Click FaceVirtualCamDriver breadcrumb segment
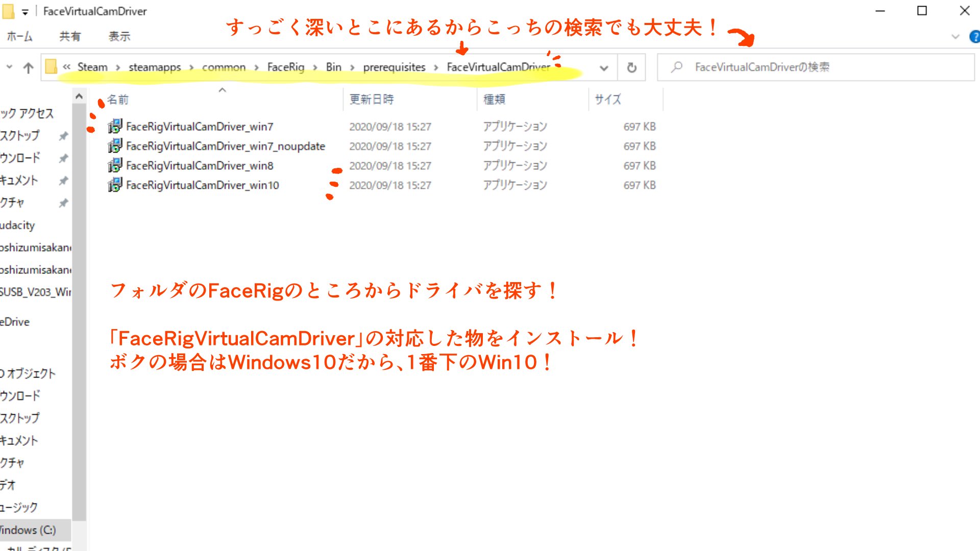Screen dimensions: 980x551 click(499, 67)
